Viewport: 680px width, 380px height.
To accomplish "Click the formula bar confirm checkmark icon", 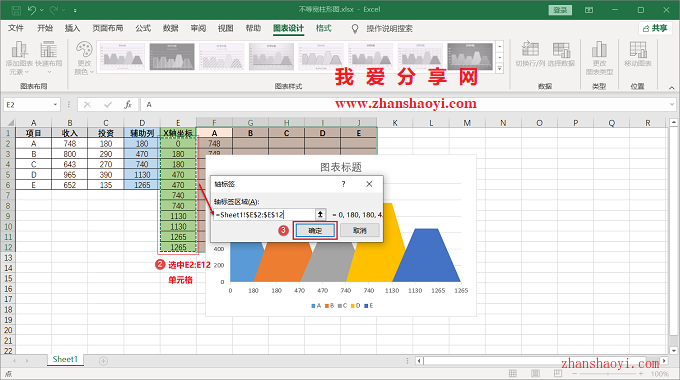I will [108, 105].
